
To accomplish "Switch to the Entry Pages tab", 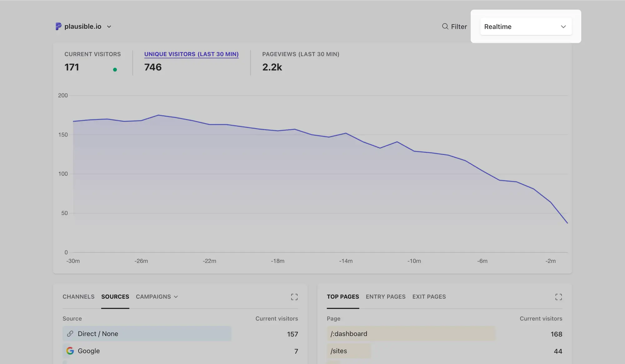I will click(x=385, y=297).
